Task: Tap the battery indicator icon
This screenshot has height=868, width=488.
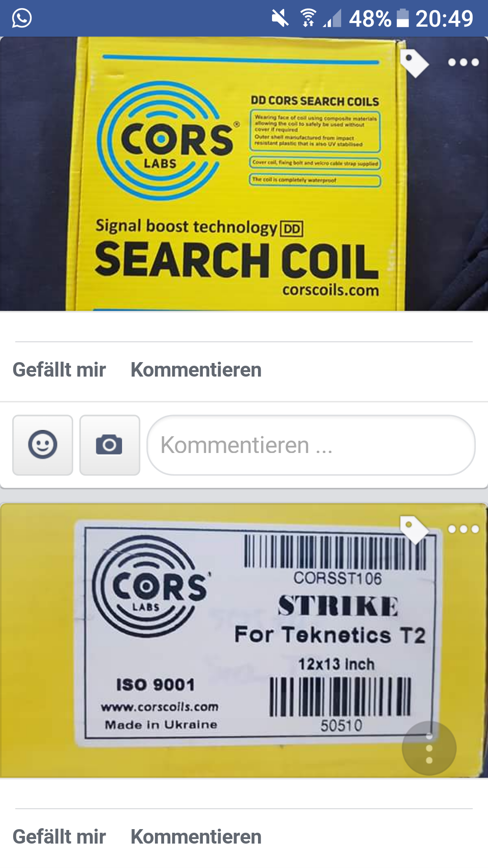Action: [x=403, y=19]
